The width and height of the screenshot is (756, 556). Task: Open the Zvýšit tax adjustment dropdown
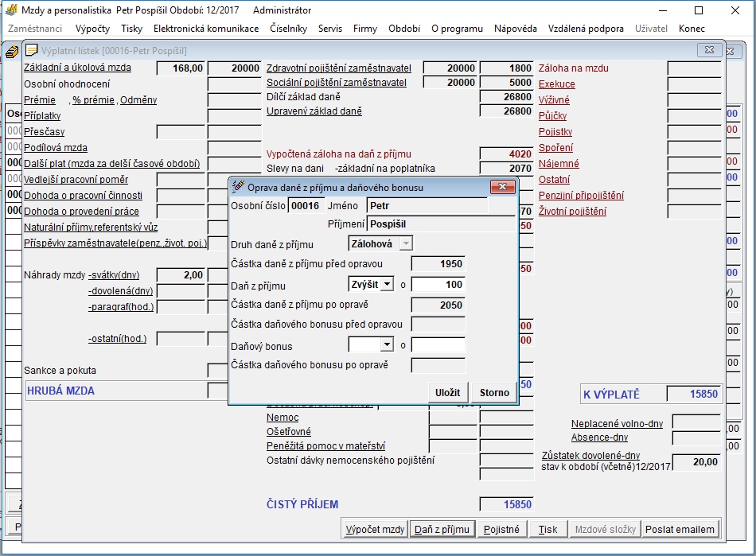click(387, 284)
